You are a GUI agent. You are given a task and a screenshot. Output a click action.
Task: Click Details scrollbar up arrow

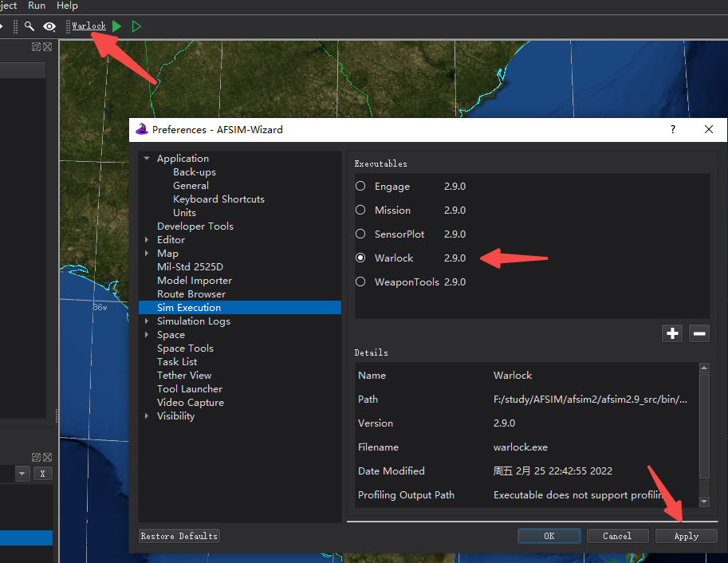(x=704, y=368)
